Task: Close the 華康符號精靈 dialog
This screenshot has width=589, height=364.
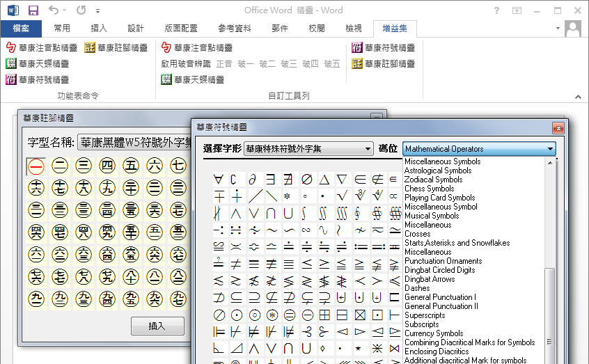Action: click(x=558, y=128)
